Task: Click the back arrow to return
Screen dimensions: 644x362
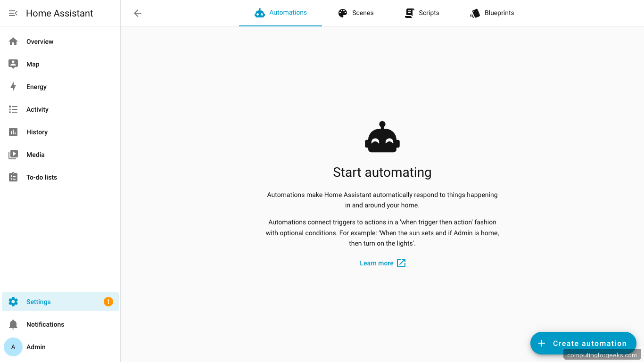Action: coord(137,13)
